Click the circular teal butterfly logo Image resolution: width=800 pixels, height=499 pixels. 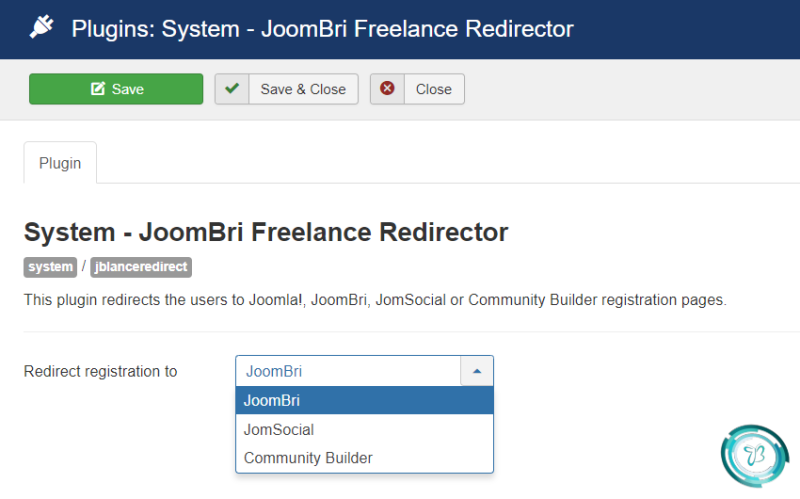coord(755,456)
